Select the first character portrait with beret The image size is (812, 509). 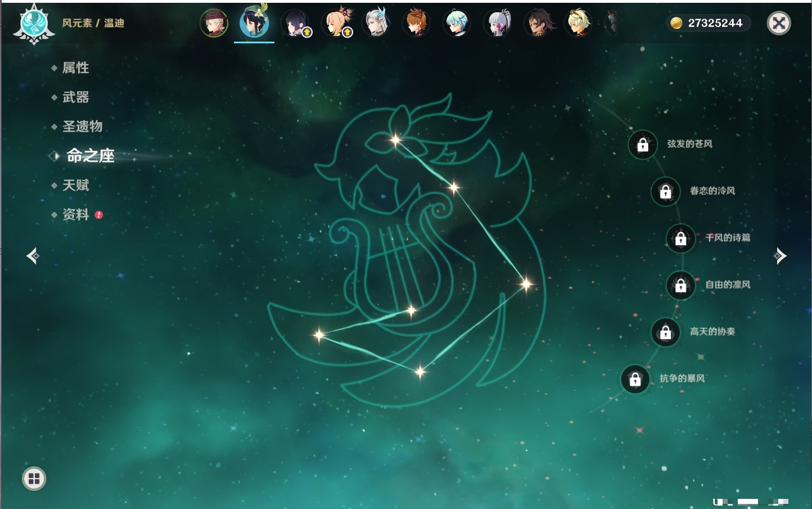[214, 24]
